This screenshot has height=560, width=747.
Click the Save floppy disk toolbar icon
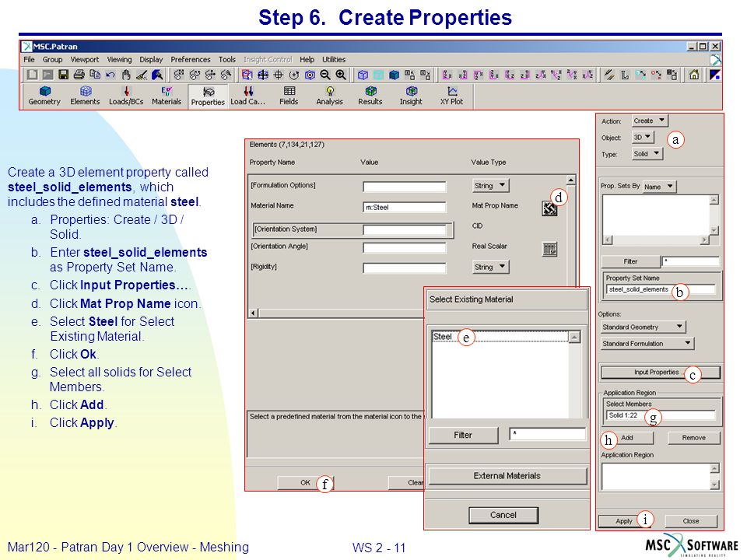point(63,75)
